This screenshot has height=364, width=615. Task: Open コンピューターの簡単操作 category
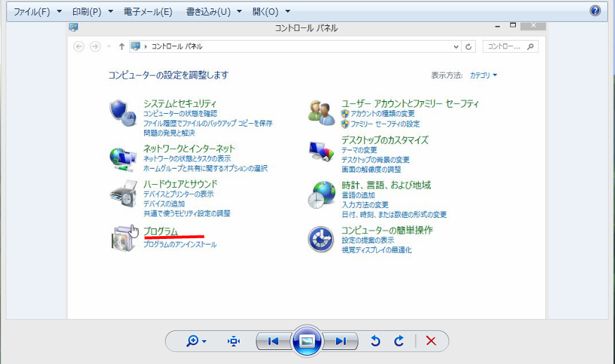(x=387, y=230)
